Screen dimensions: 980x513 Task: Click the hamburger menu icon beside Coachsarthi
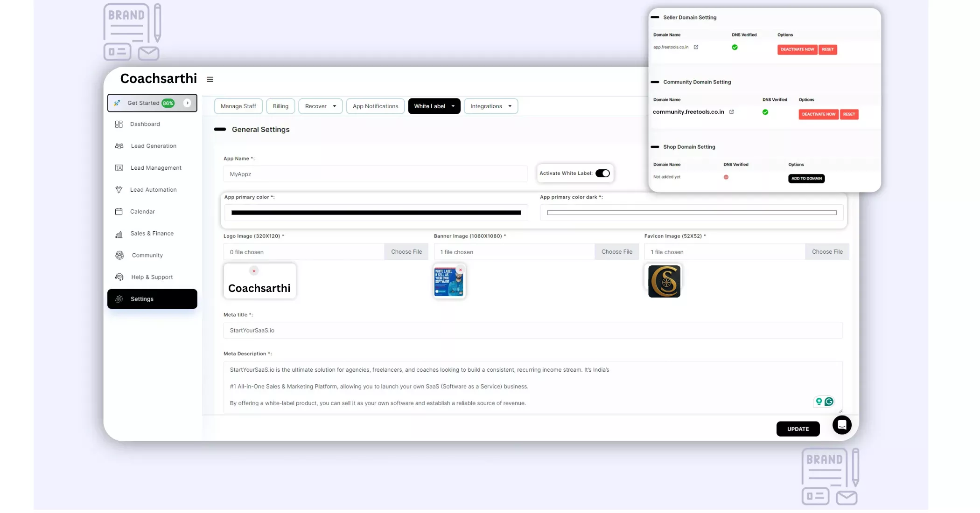tap(210, 79)
